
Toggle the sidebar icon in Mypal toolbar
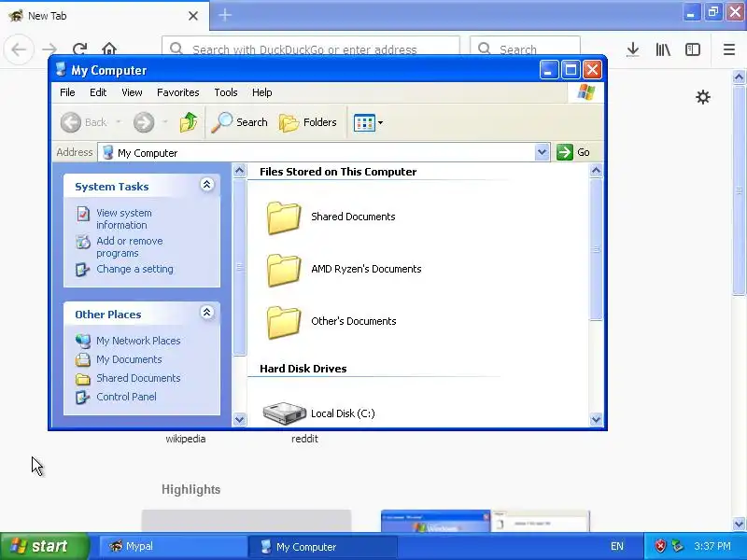pos(692,49)
